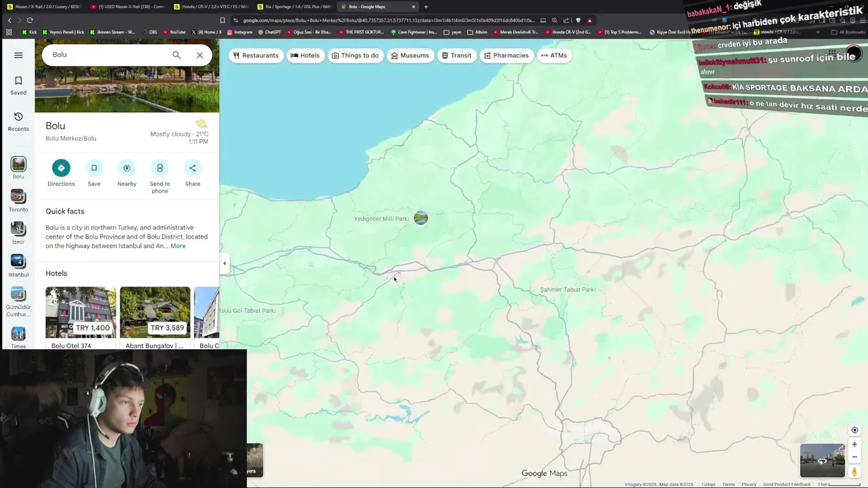Click Send Product Feedback link

(787, 485)
